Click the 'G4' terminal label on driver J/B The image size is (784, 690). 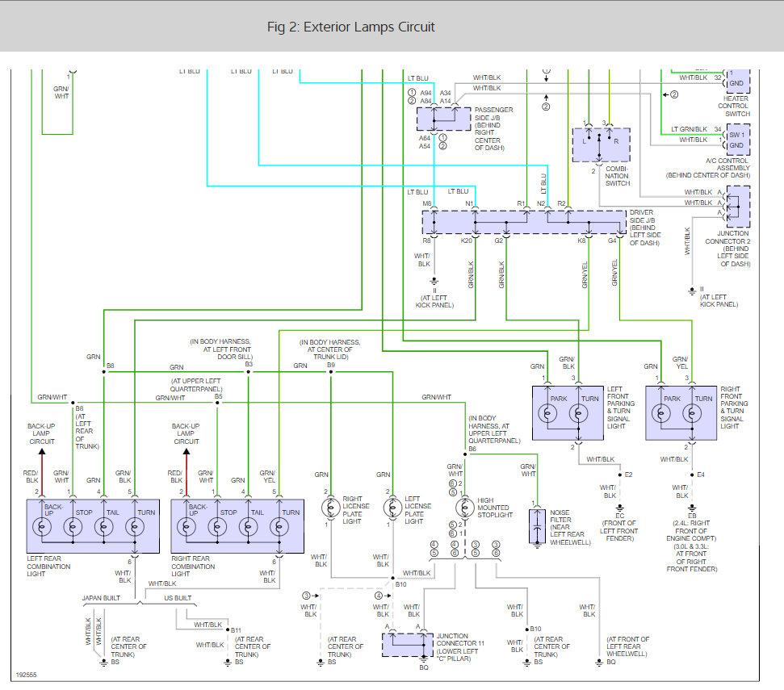coord(612,240)
